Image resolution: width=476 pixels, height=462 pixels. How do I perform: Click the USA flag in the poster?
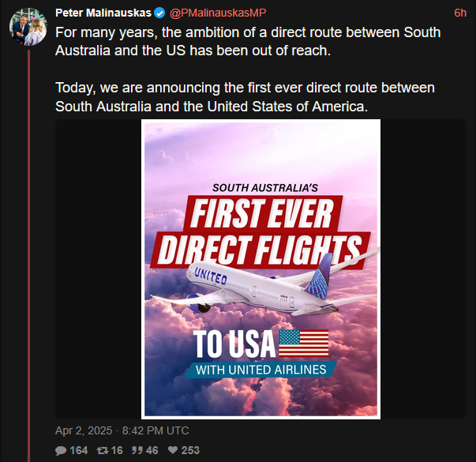coord(304,343)
